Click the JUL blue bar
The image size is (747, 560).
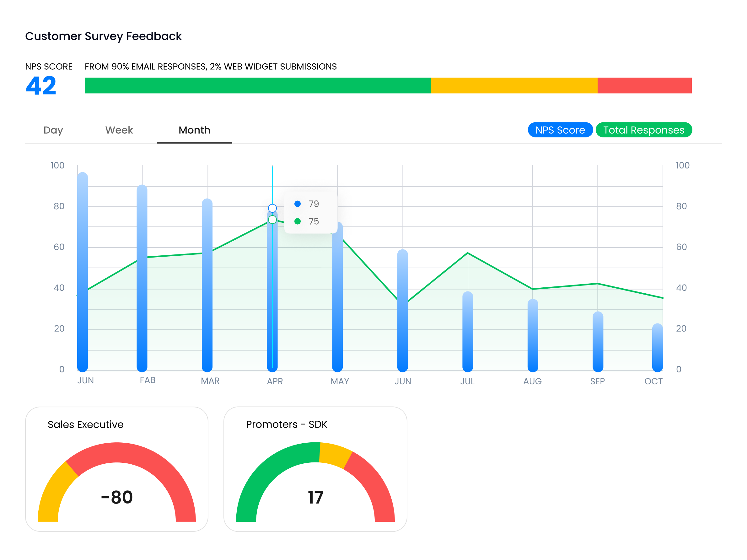click(x=468, y=332)
